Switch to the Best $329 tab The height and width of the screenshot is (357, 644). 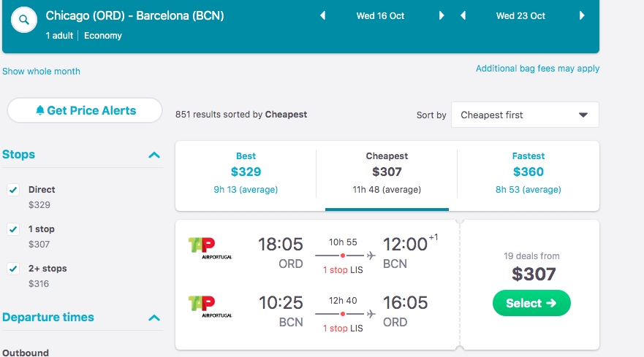pos(246,172)
